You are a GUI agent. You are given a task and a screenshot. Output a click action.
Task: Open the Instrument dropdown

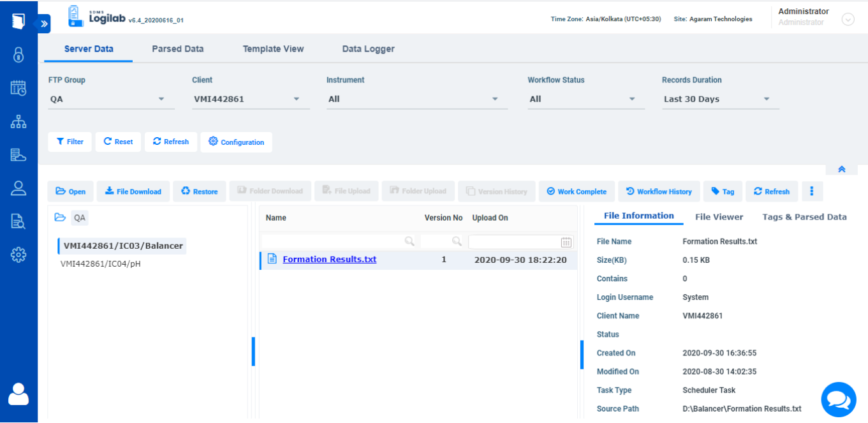(x=494, y=99)
